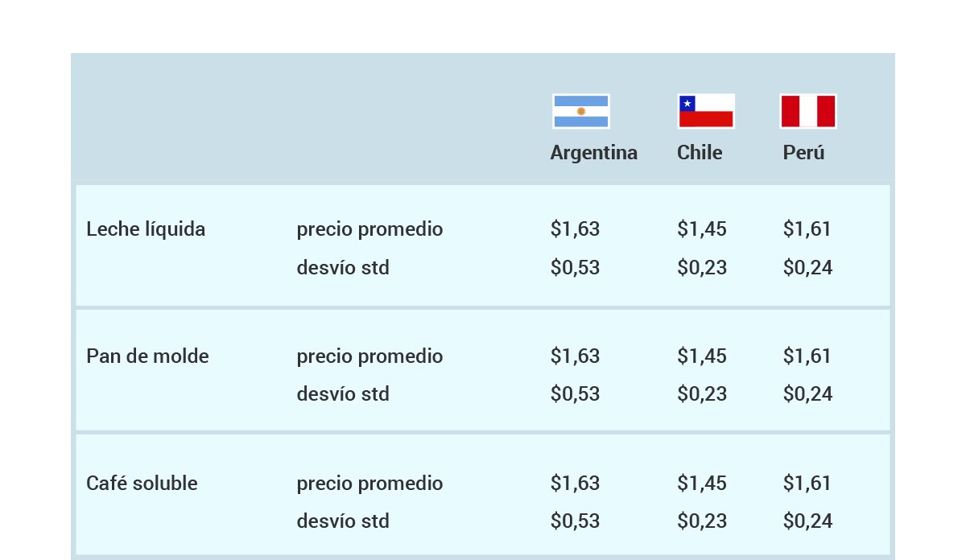Image resolution: width=966 pixels, height=560 pixels.
Task: Click the Pan de molde row label
Action: tap(147, 356)
